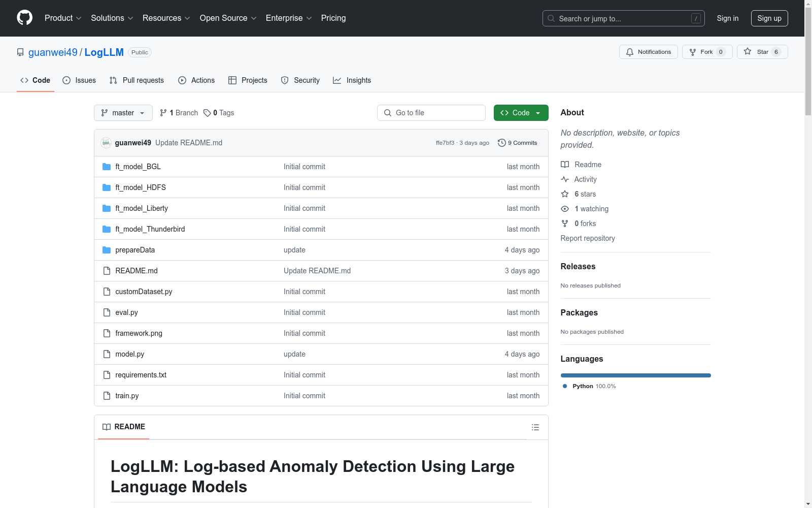This screenshot has height=508, width=812.
Task: Switch to the Pull requests tab
Action: click(137, 80)
